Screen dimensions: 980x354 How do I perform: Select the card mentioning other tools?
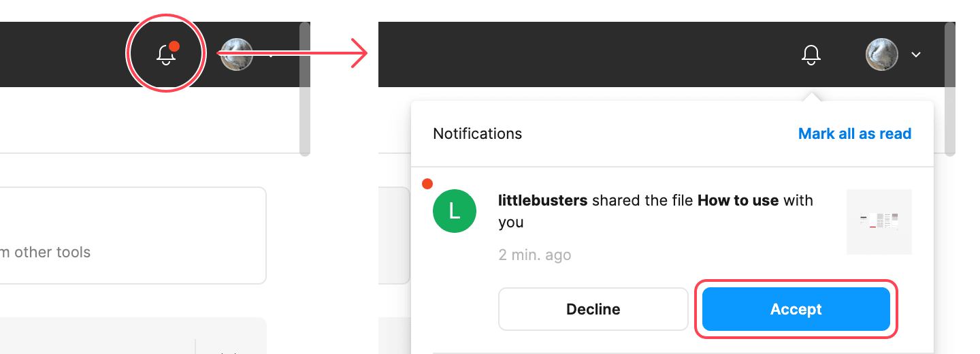tap(129, 236)
